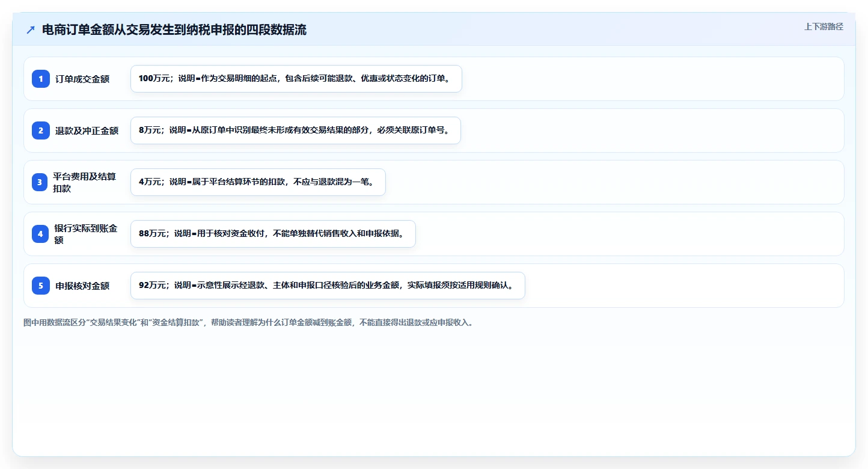Image resolution: width=868 pixels, height=469 pixels.
Task: Select the step 4 number badge
Action: 41,234
